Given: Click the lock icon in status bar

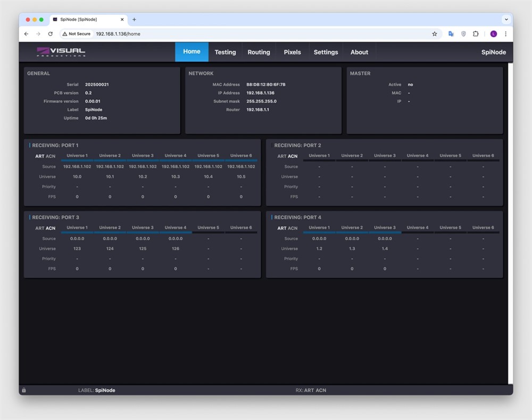Looking at the screenshot, I should click(24, 390).
